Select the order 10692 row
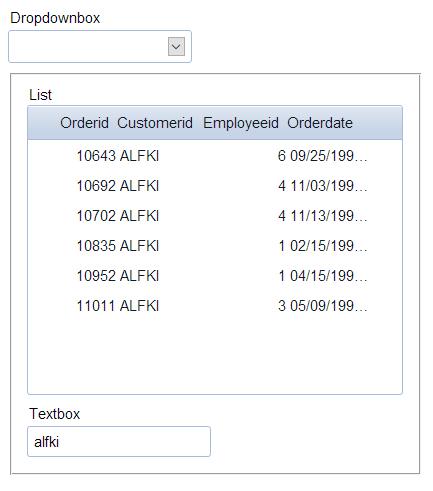This screenshot has height=491, width=433. (215, 186)
